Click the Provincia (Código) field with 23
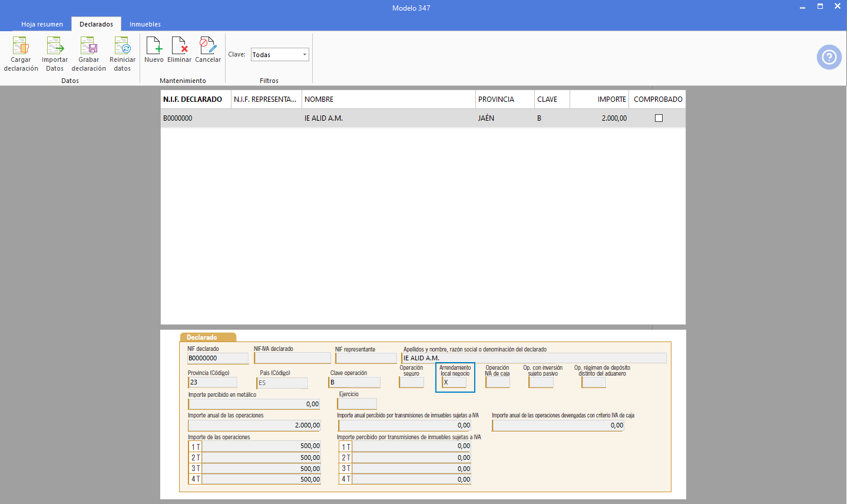This screenshot has width=847, height=504. [x=213, y=382]
